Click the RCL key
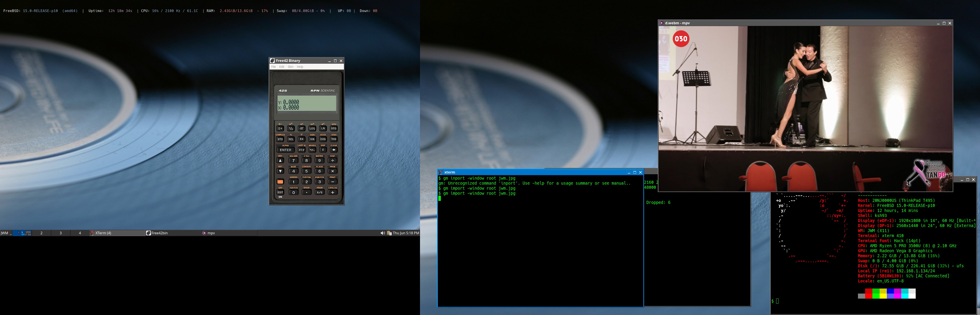Image resolution: width=980 pixels, height=315 pixels. (291, 139)
